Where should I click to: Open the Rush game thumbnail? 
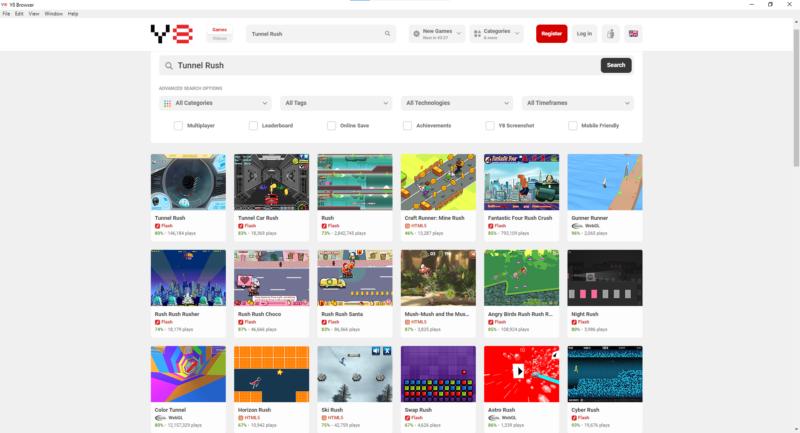(355, 182)
